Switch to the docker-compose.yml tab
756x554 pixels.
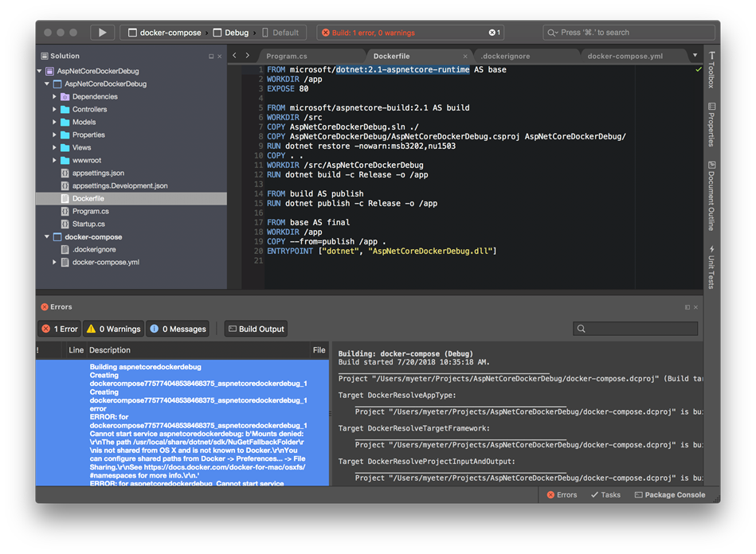point(625,56)
